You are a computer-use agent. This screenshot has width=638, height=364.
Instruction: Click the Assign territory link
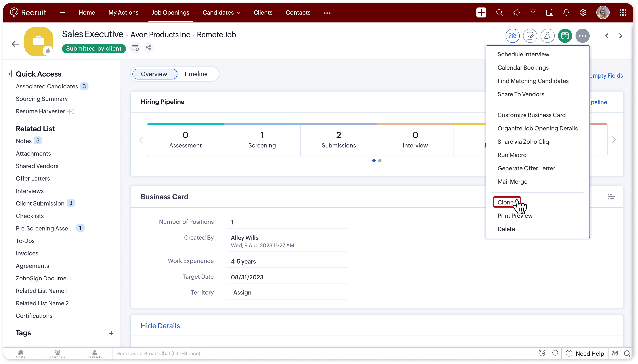(242, 292)
